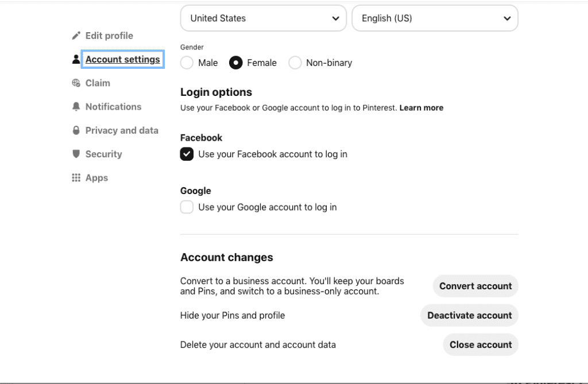Click the Facebook heading text
588x384 pixels.
pyautogui.click(x=201, y=138)
